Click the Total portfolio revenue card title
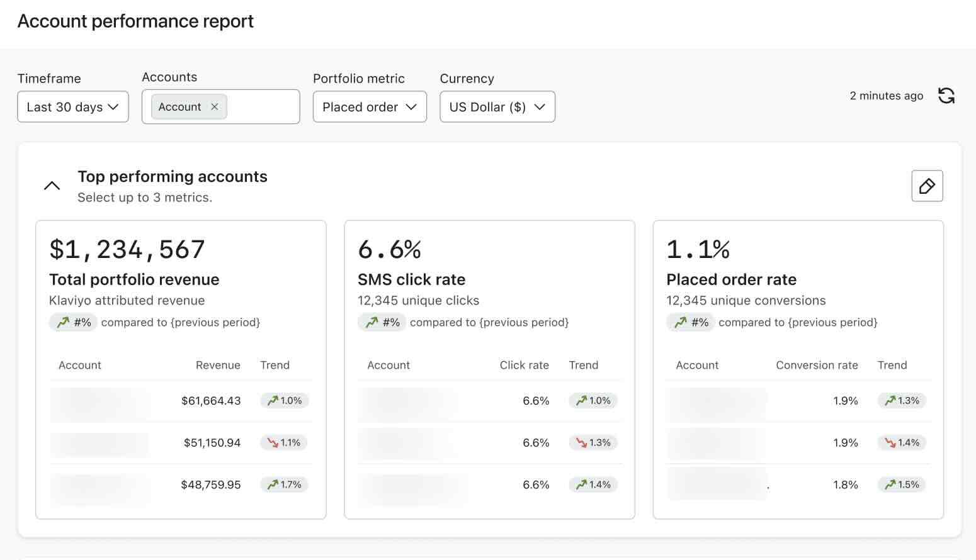 134,279
